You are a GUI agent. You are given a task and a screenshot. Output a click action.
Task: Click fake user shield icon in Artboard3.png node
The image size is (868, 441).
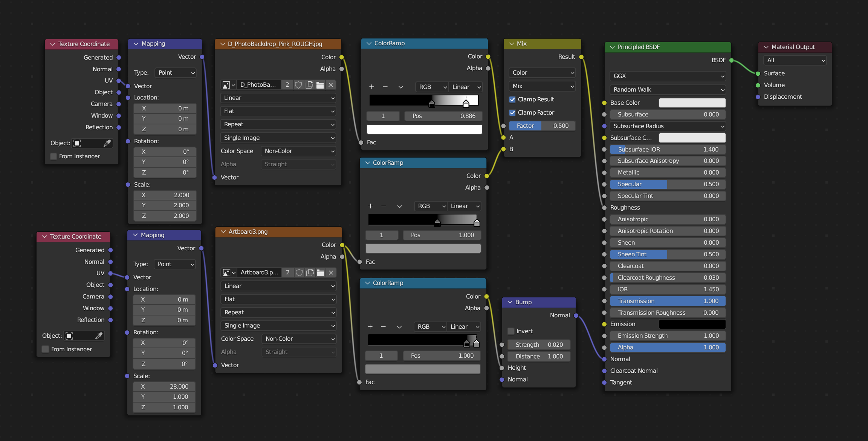[299, 273]
